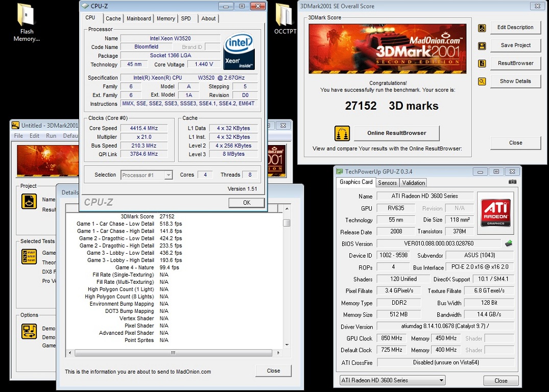This screenshot has width=549, height=392.
Task: Click the Online ResultBrowser button
Action: tap(397, 133)
